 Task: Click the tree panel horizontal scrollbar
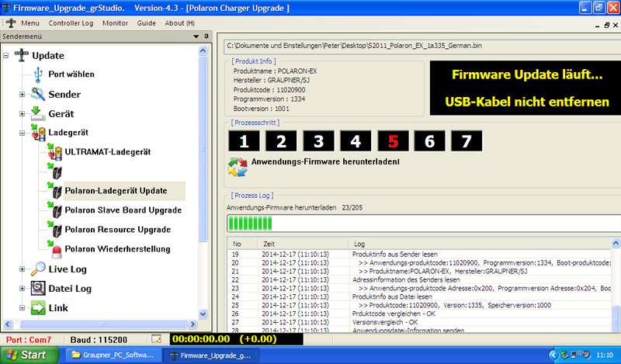pyautogui.click(x=102, y=324)
